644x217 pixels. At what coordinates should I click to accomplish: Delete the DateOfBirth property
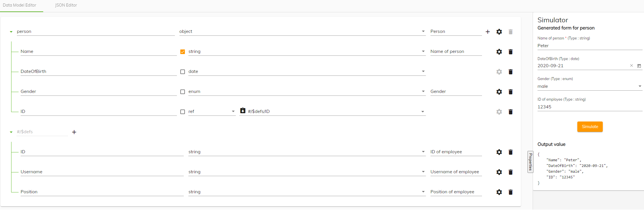click(510, 72)
